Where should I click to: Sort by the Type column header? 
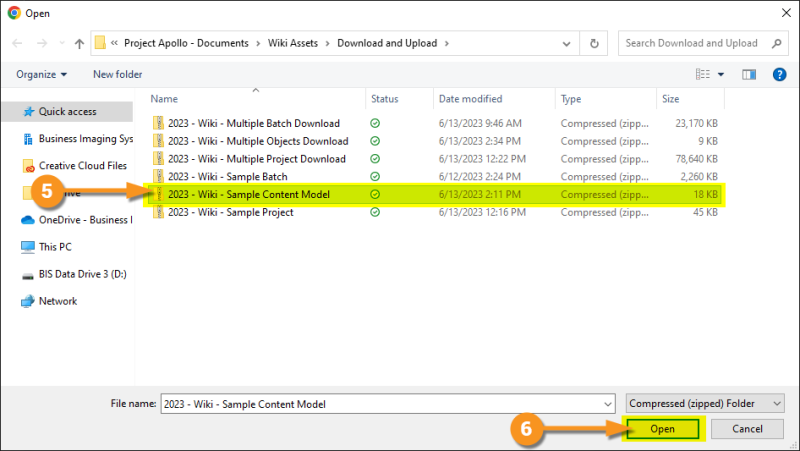pos(571,99)
